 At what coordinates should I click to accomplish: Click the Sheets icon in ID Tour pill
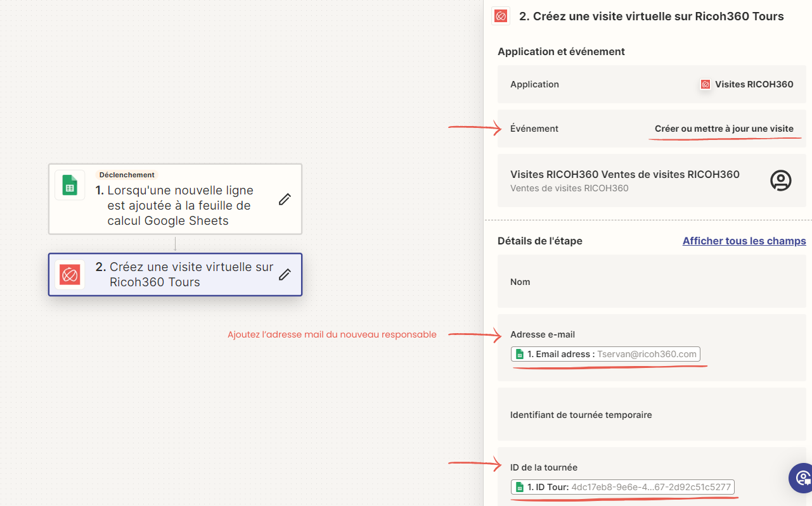pyautogui.click(x=519, y=487)
